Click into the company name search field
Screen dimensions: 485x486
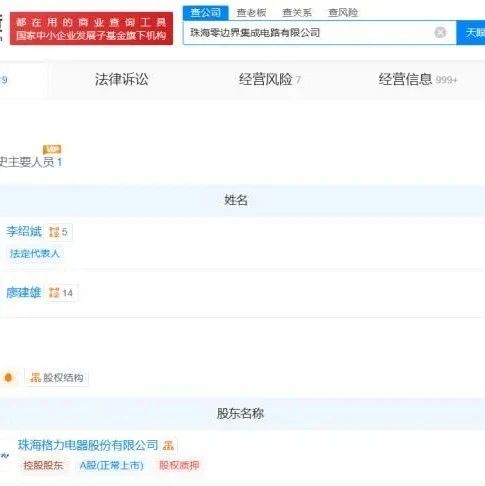pyautogui.click(x=308, y=32)
